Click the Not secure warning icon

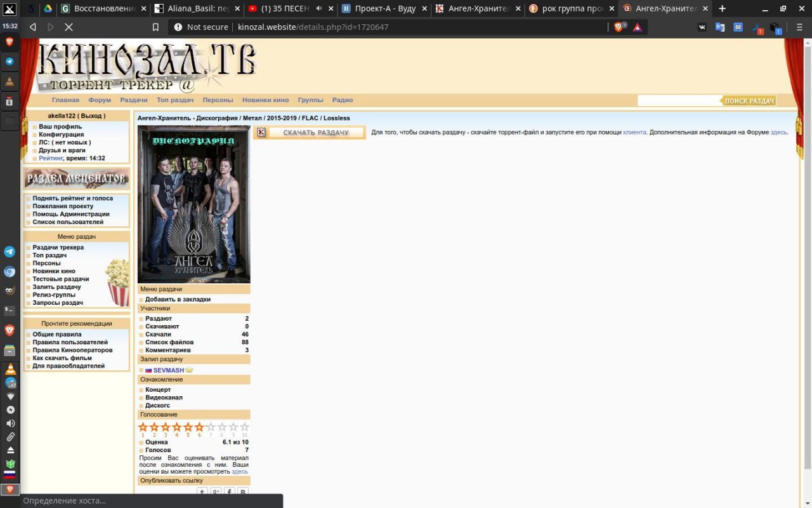178,27
